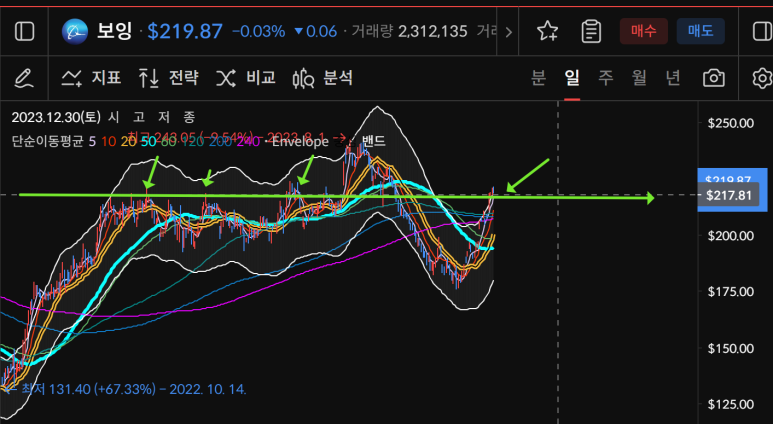The width and height of the screenshot is (773, 424).
Task: Click the $200.00 price axis label
Action: click(x=730, y=236)
